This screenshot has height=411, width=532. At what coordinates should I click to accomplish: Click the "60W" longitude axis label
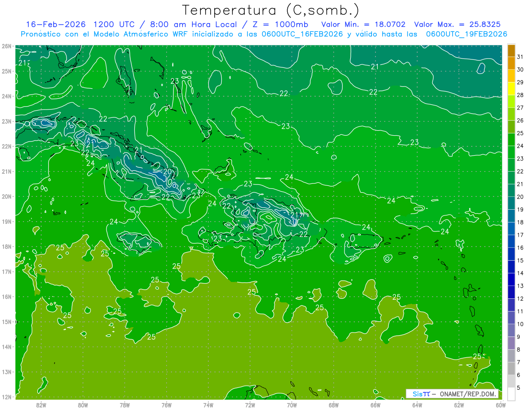click(501, 405)
